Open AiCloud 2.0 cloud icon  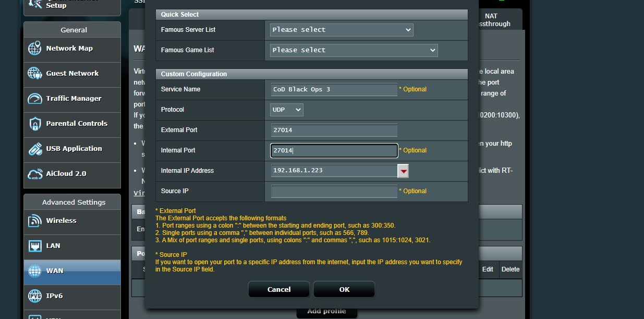(x=35, y=174)
